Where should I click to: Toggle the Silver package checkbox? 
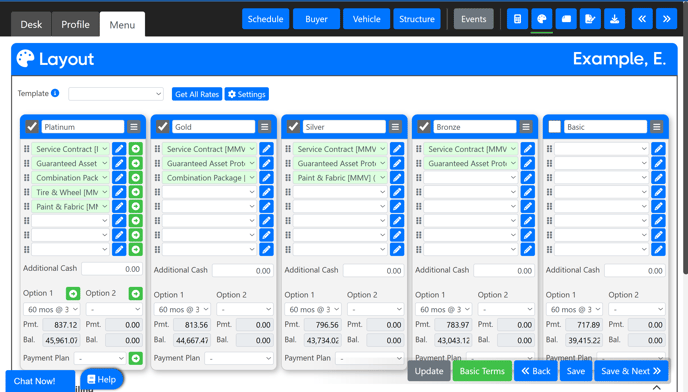click(293, 127)
